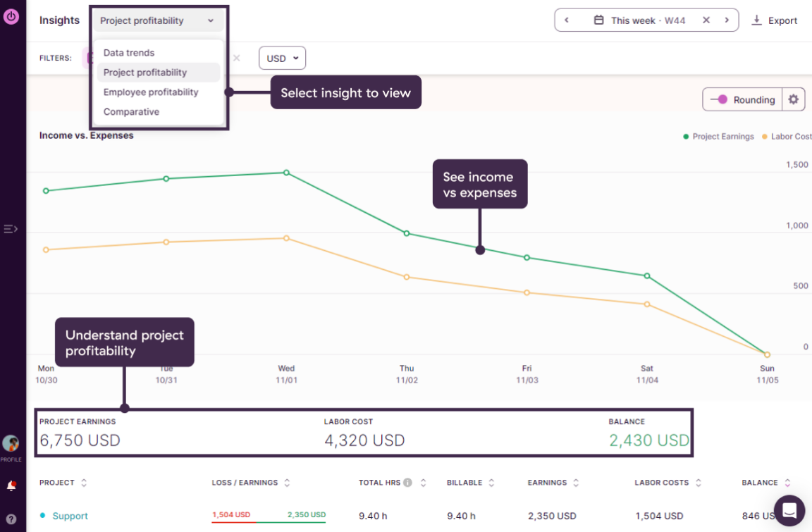
Task: Click the Sunday data point on green line
Action: 765,354
